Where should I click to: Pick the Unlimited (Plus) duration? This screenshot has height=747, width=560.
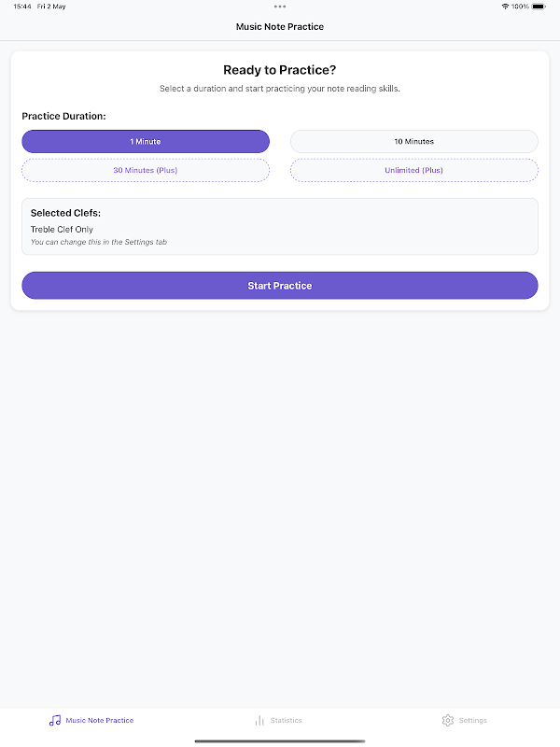[x=413, y=170]
